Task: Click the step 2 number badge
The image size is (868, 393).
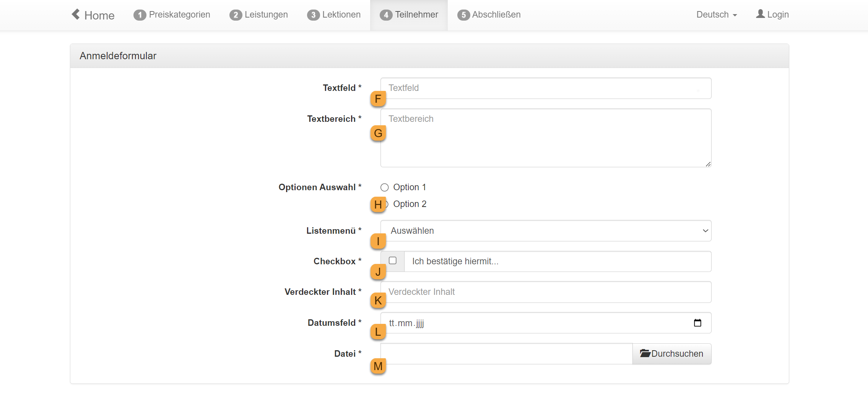Action: (236, 15)
